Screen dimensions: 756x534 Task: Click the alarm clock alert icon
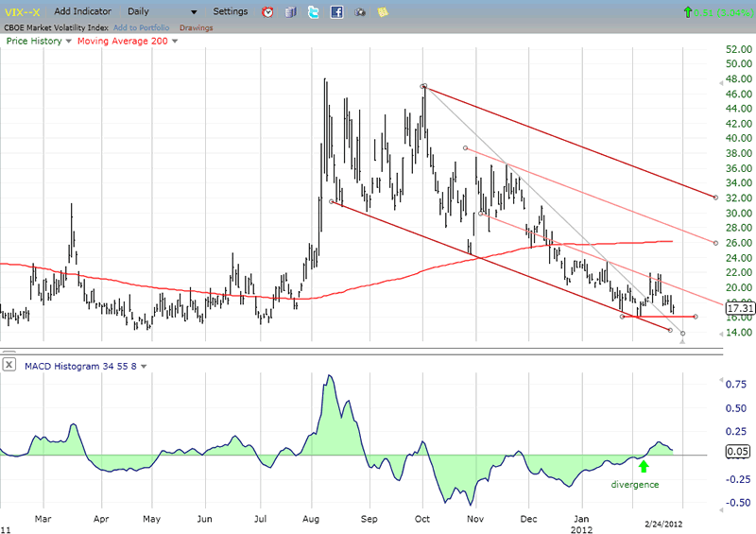pyautogui.click(x=268, y=12)
